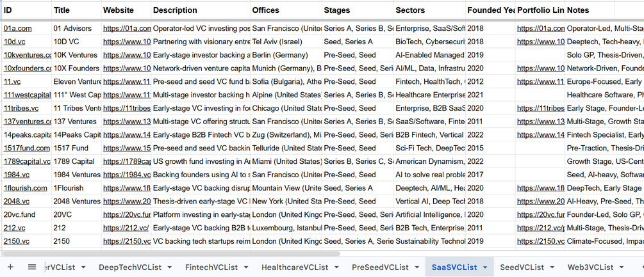Switch to the PreSeedVCList sheet tab
This screenshot has width=644, height=277.
click(380, 267)
